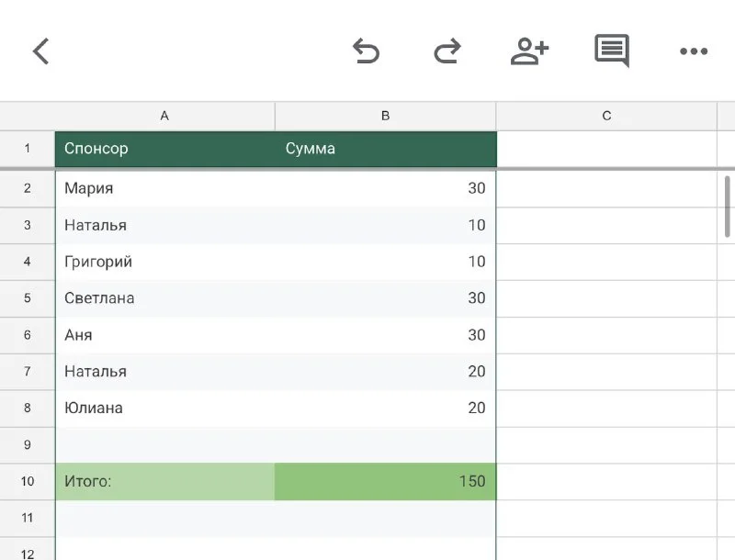
Task: Select column A header
Action: 164,116
